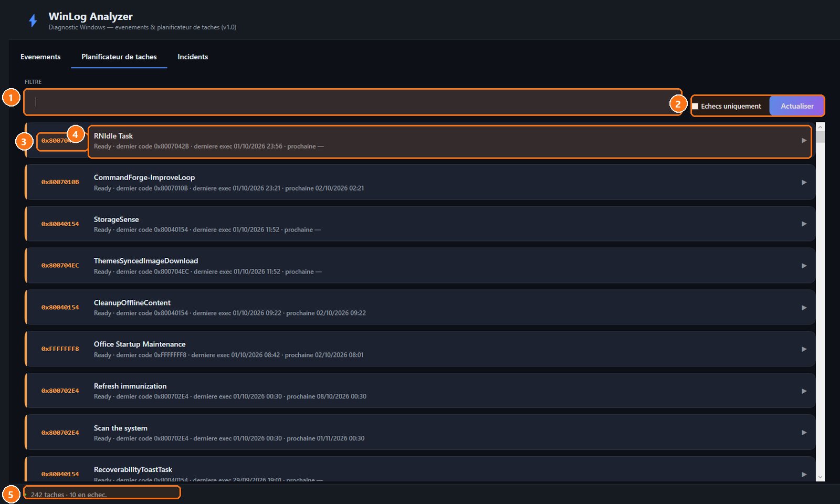Screen dimensions: 840x504
Task: Click StorageSense's 0x80040154 code badge
Action: [60, 224]
